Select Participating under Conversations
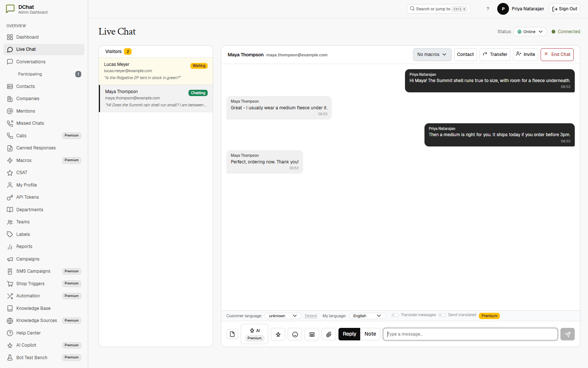The height and width of the screenshot is (368, 588). click(44, 74)
